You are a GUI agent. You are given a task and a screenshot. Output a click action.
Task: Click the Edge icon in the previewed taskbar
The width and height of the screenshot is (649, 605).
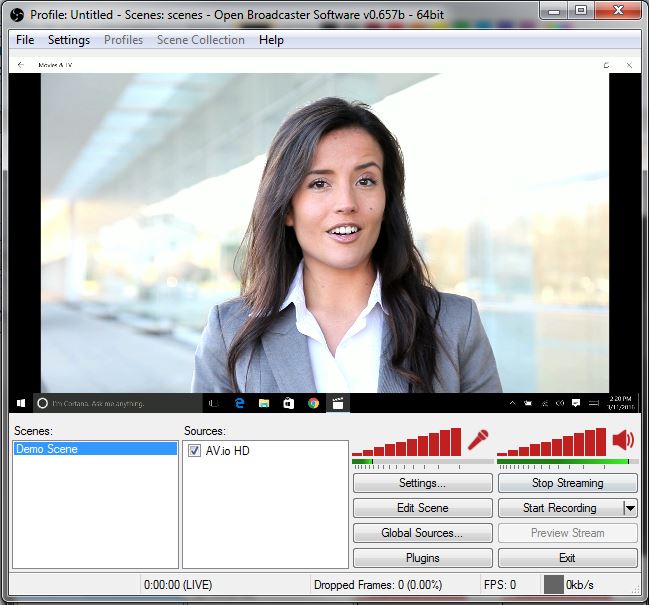(240, 403)
